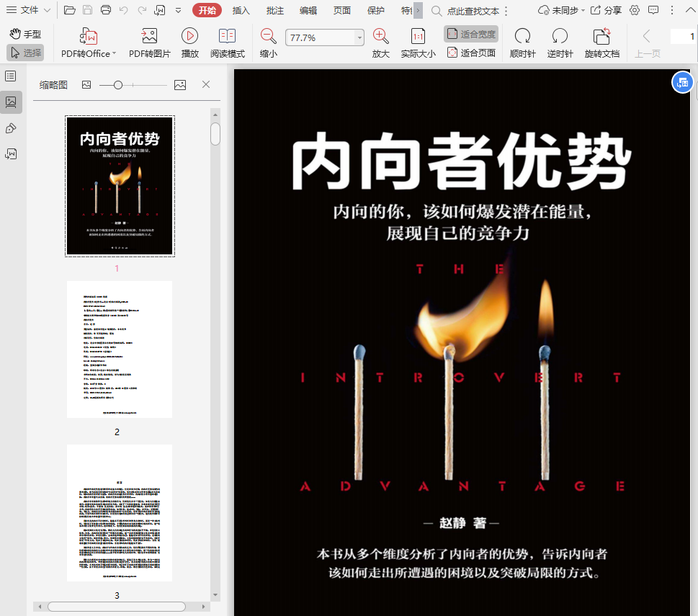
Task: Switch to the 插入 tab
Action: coord(241,10)
